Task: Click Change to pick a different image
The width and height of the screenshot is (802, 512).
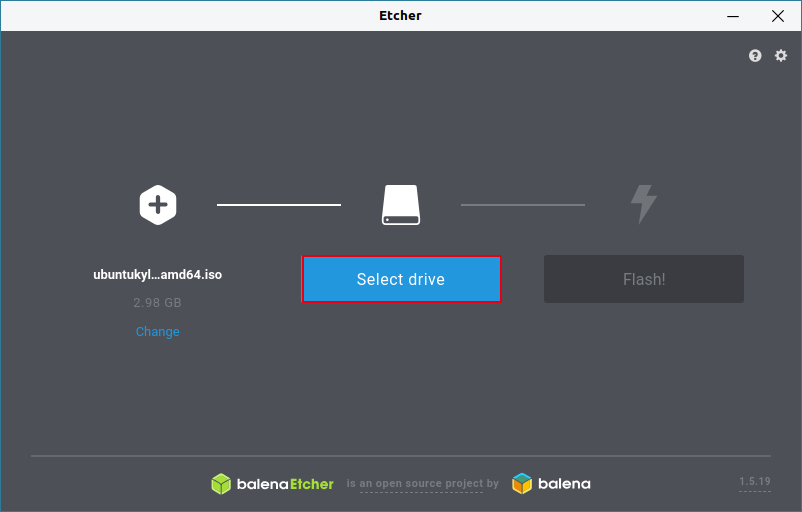Action: click(x=158, y=331)
